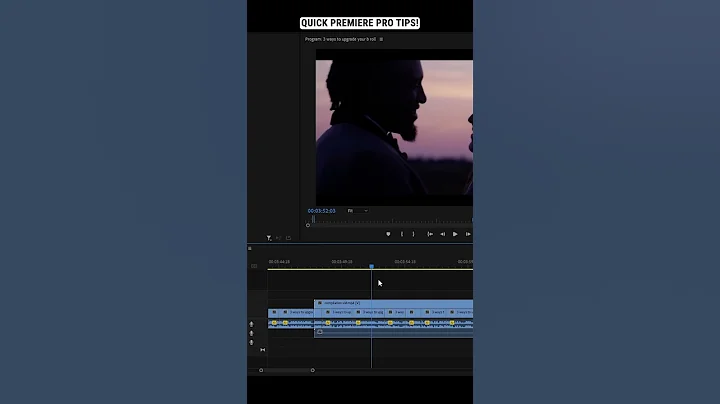
Task: Click yellow audio fx badge left of playhead
Action: coord(358,323)
